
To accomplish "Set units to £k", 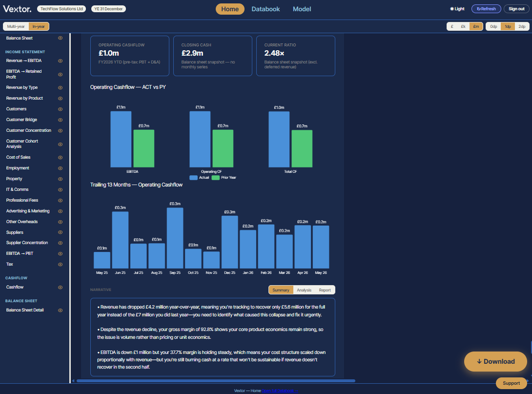I will pos(463,26).
